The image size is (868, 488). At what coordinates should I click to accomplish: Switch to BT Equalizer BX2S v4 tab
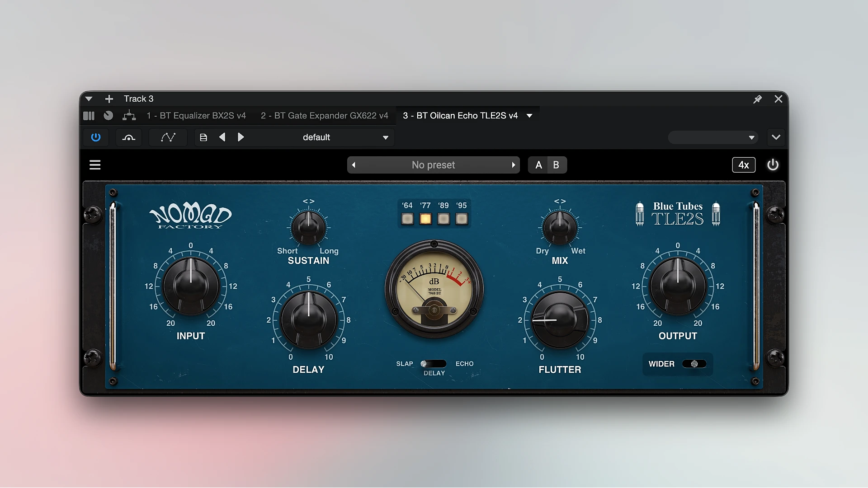click(196, 116)
